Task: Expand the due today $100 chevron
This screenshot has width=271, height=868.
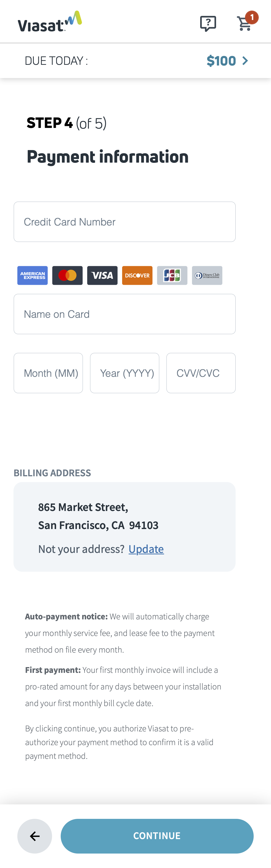Action: [245, 61]
